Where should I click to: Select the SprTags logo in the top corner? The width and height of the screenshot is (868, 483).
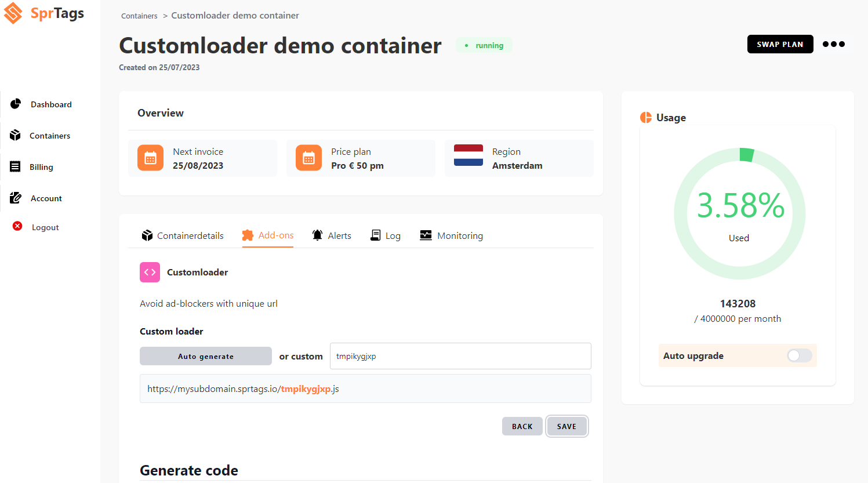click(x=43, y=13)
